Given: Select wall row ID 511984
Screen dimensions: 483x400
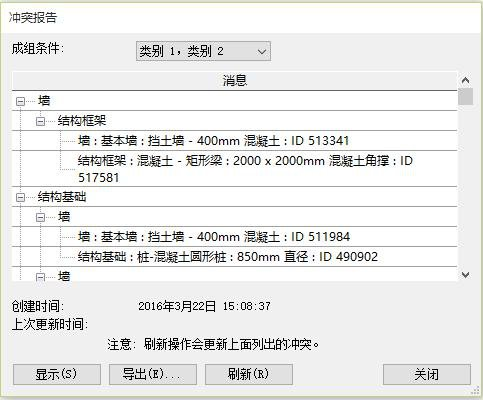Looking at the screenshot, I should [235, 237].
